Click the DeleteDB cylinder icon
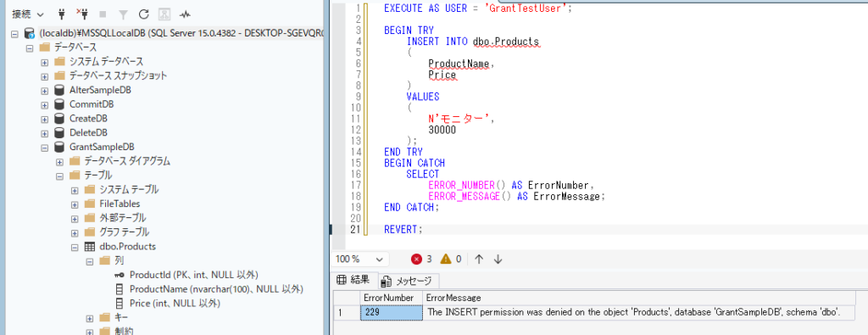Screen dimensions: 868x335 tap(59, 133)
